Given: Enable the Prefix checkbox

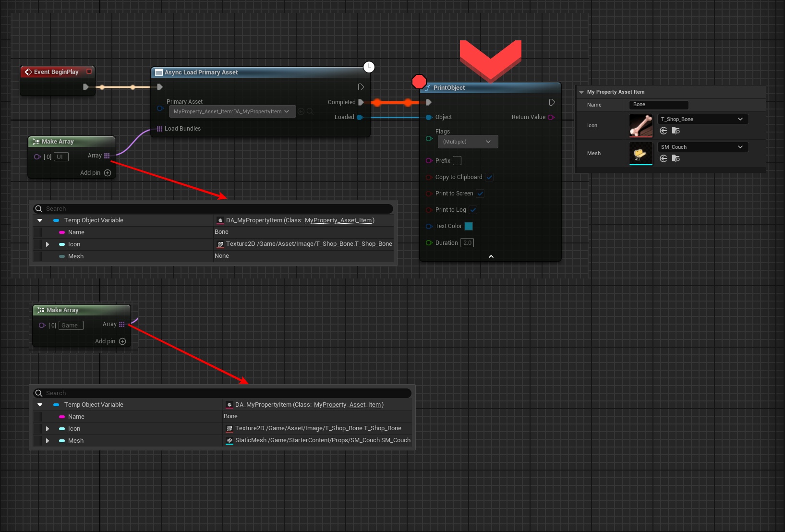Looking at the screenshot, I should coord(457,161).
